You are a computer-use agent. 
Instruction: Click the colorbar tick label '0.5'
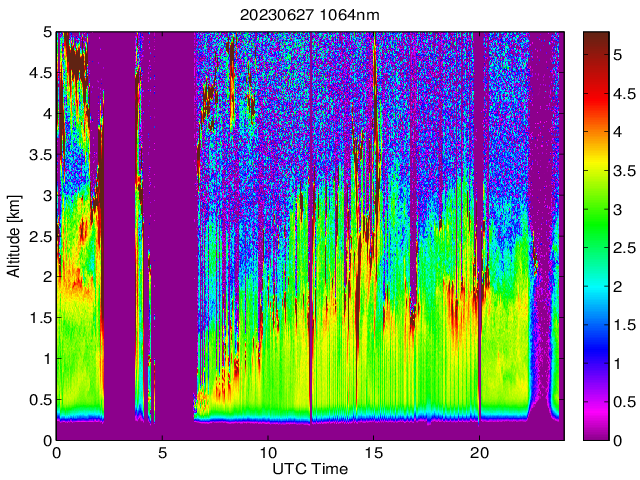click(624, 402)
